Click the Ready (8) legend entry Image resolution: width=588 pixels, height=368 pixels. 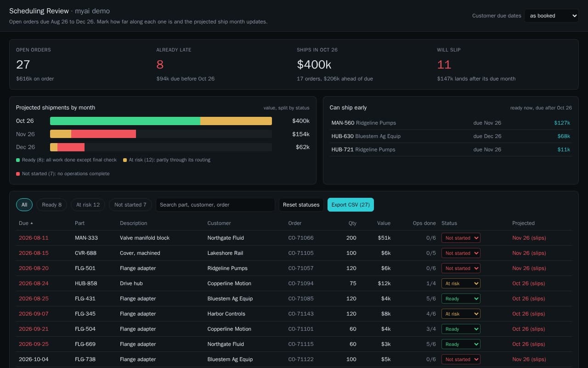pos(66,160)
